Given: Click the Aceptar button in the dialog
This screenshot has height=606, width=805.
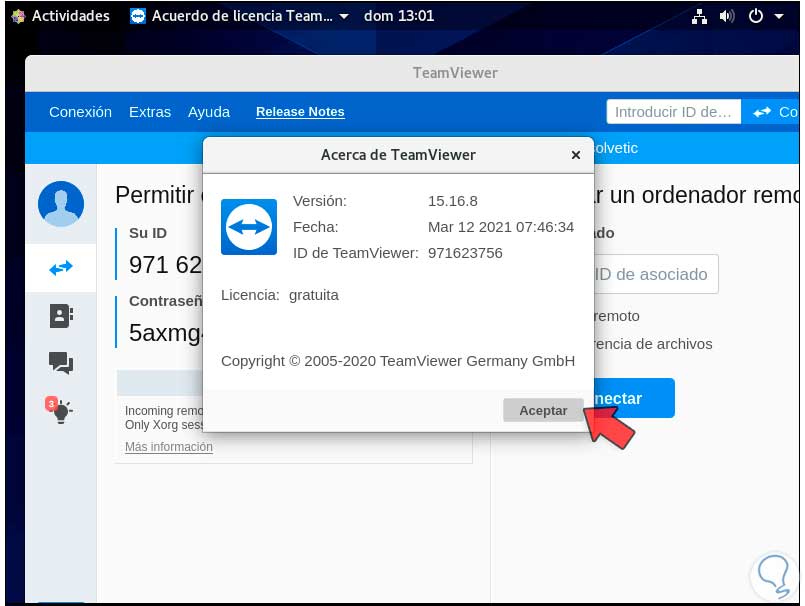Looking at the screenshot, I should coord(543,410).
